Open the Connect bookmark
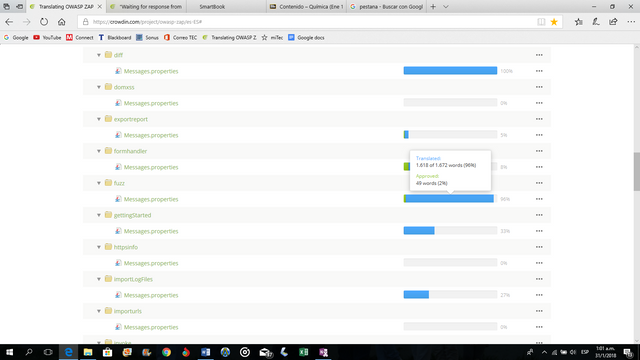 tap(80, 38)
